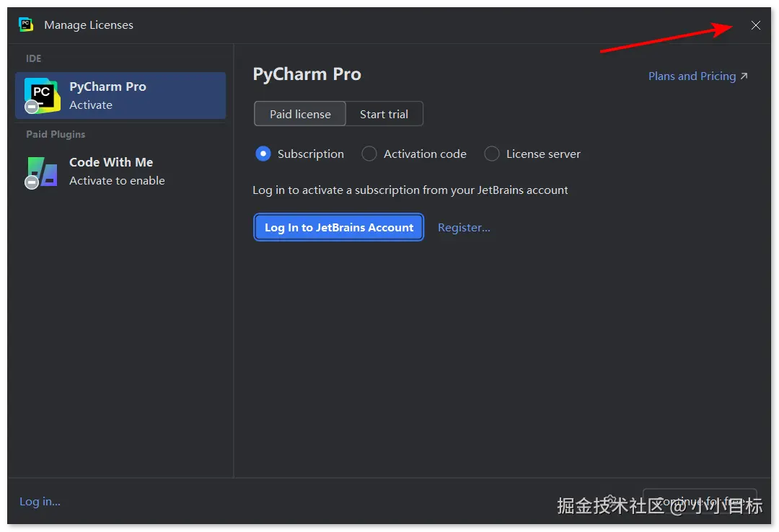
Task: Open Plans and Pricing link
Action: 698,76
